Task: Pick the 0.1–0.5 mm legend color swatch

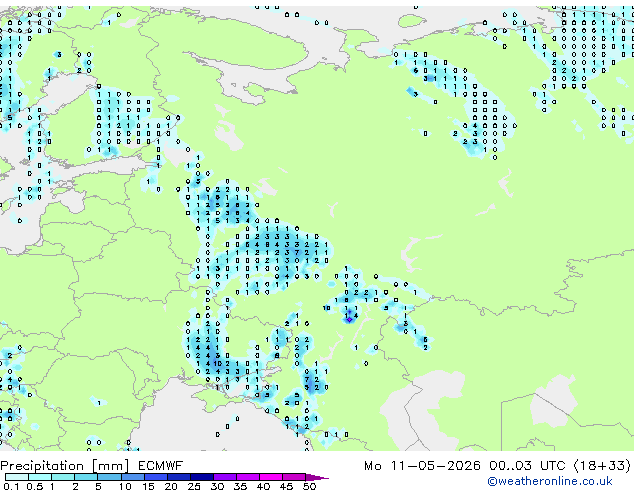Action: click(x=17, y=477)
